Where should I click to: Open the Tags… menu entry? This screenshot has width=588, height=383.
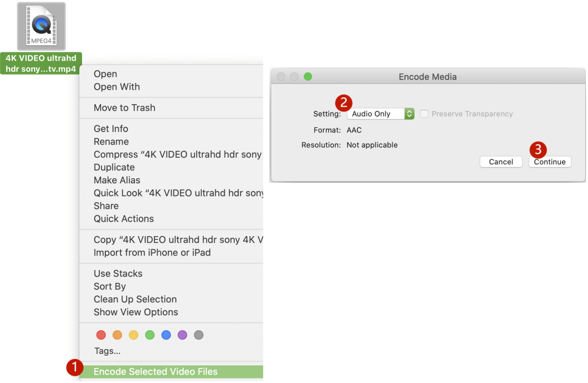pyautogui.click(x=107, y=351)
